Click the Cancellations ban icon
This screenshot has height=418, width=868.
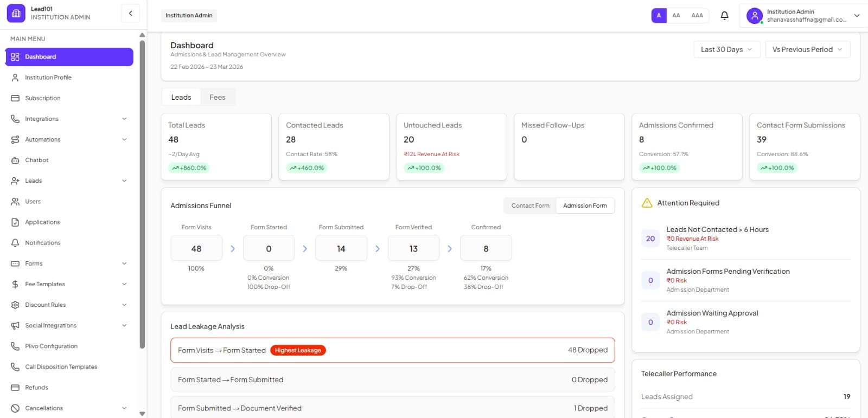15,408
